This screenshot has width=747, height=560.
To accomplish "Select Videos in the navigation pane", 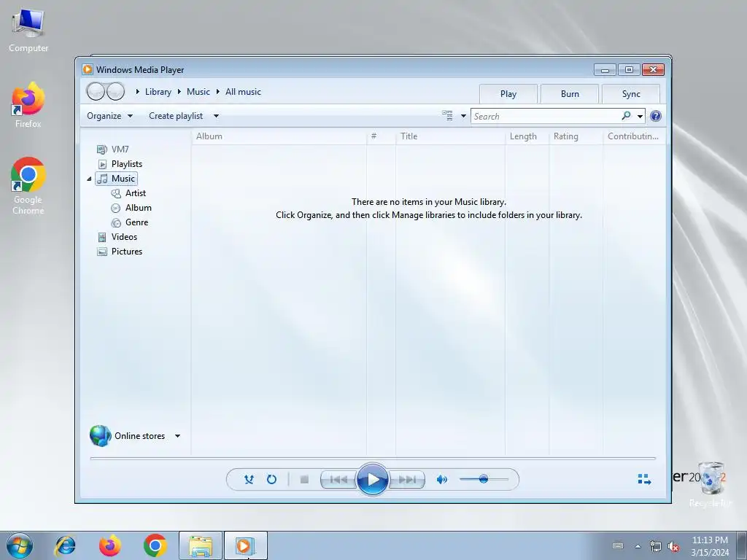I will (117, 237).
